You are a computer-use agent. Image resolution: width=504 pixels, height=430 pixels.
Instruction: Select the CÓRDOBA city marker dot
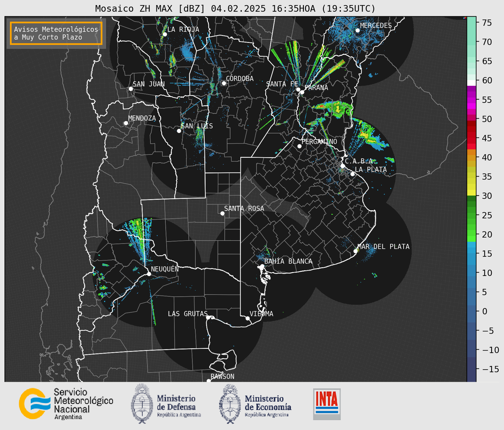coord(224,83)
